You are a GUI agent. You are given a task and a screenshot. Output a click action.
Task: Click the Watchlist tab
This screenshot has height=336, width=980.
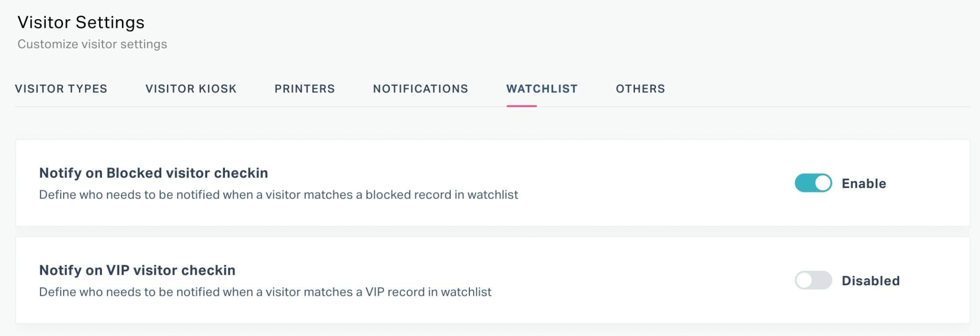click(542, 89)
